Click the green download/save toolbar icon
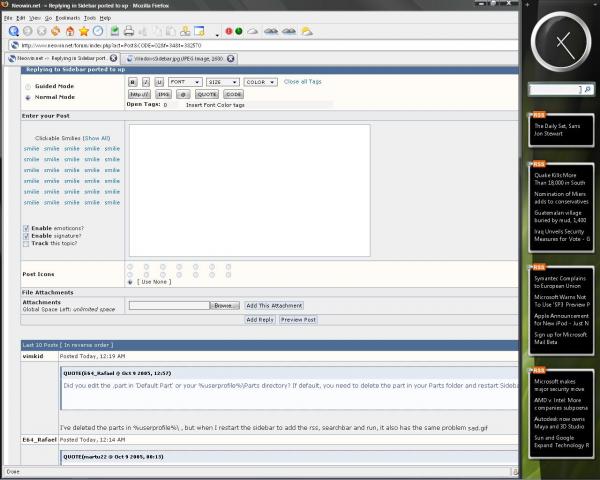 [114, 31]
